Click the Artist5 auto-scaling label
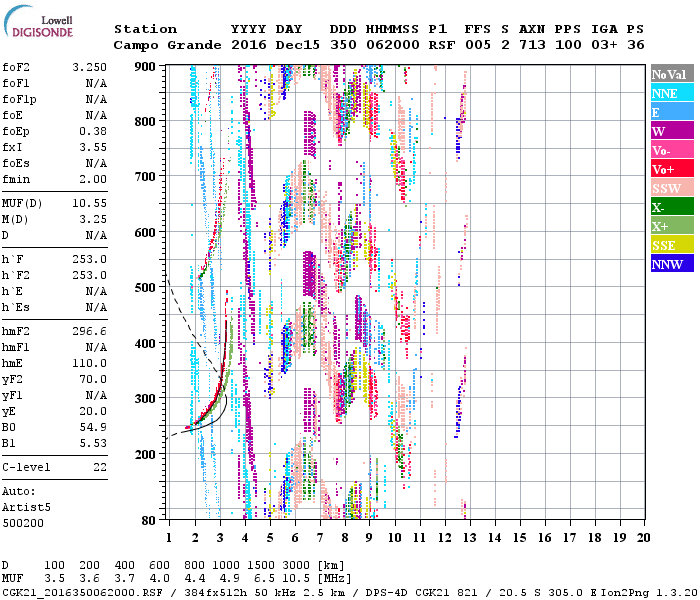This screenshot has height=600, width=700. [26, 508]
